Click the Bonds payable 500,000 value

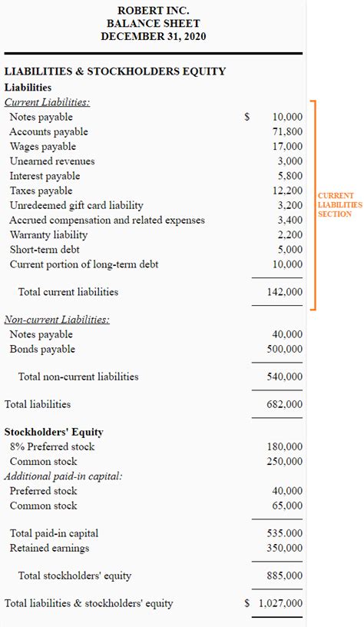coord(284,350)
